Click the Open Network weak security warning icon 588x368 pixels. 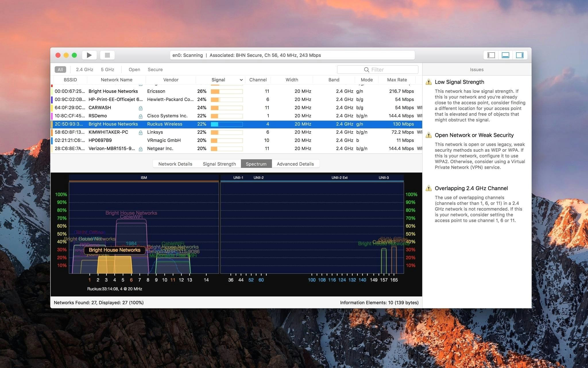429,134
